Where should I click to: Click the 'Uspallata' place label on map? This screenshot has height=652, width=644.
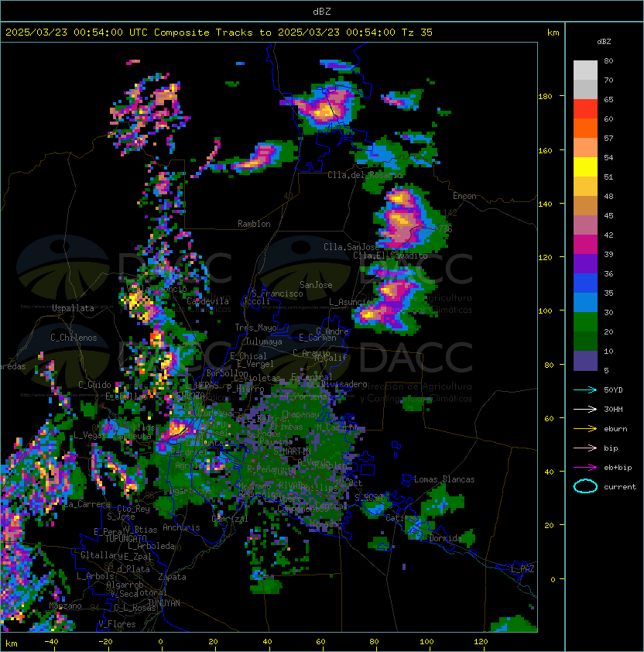pyautogui.click(x=73, y=308)
